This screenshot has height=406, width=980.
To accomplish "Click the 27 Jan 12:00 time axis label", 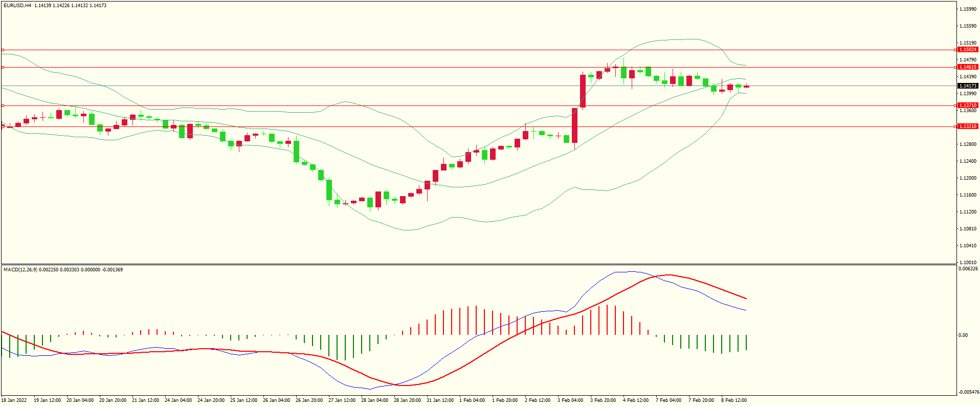I will (x=342, y=400).
